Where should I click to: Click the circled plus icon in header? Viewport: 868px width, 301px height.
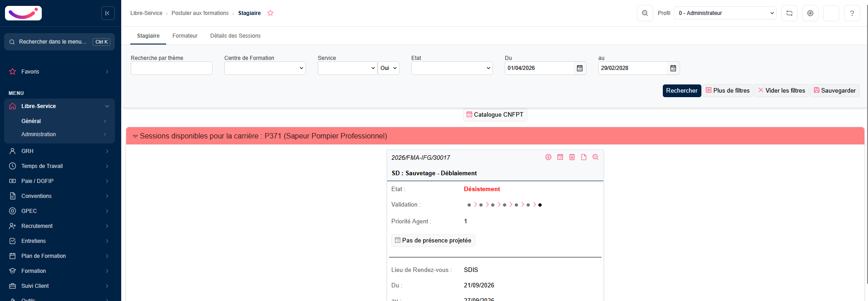coord(810,13)
